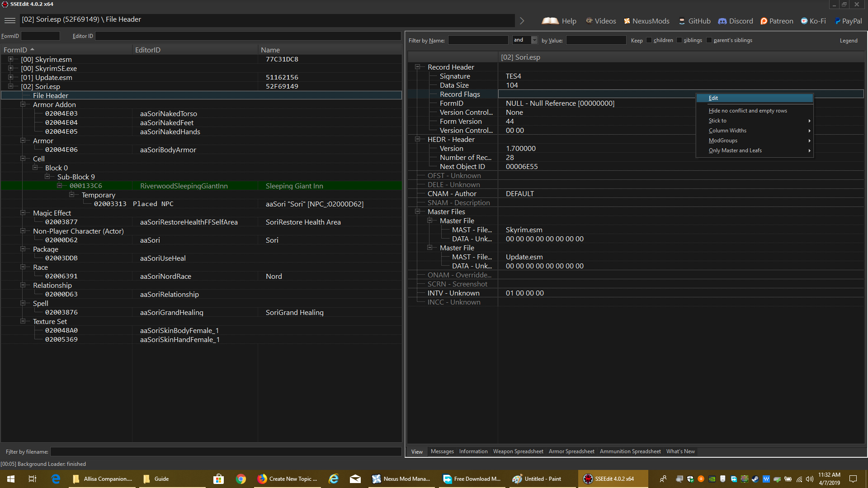Switch to the Ammunition Spreadsheet tab
This screenshot has height=488, width=868.
coord(630,451)
